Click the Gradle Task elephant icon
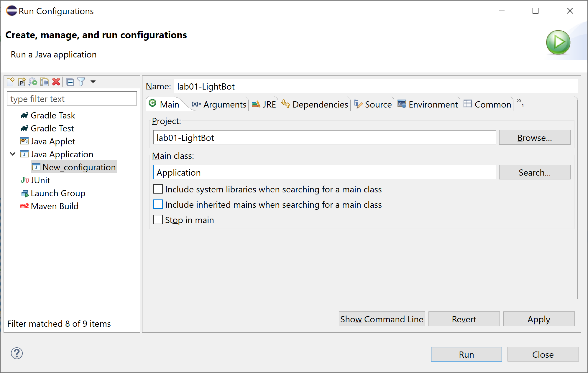Screen dimensions: 588x373 [x=24, y=115]
